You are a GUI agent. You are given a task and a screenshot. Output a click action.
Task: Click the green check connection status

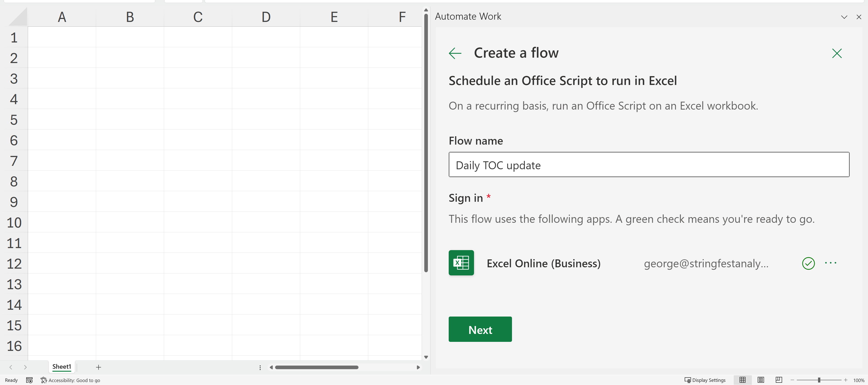click(x=808, y=263)
